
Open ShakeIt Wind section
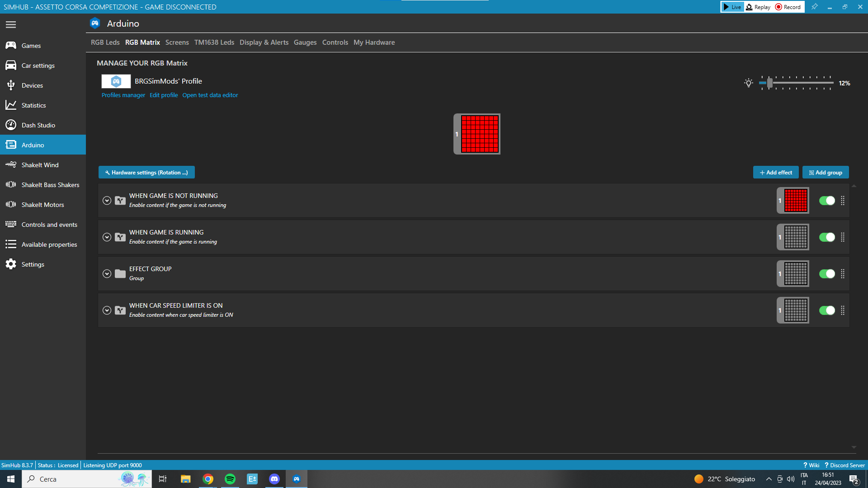(43, 165)
